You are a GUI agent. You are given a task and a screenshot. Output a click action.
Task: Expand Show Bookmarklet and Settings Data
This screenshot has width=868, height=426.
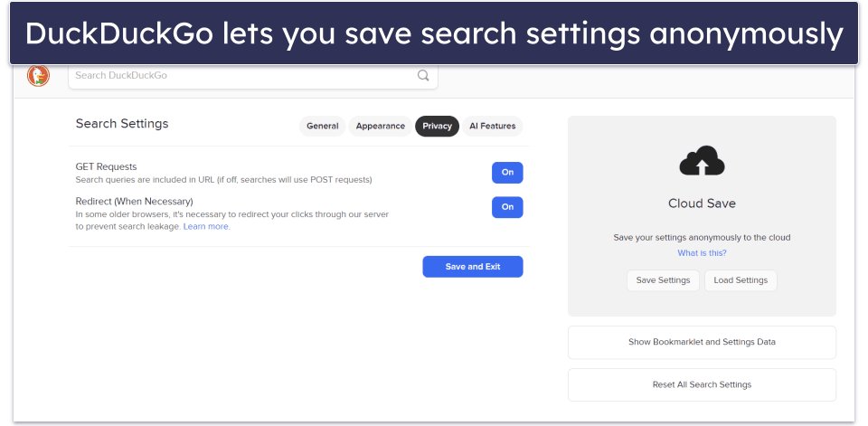coord(702,343)
